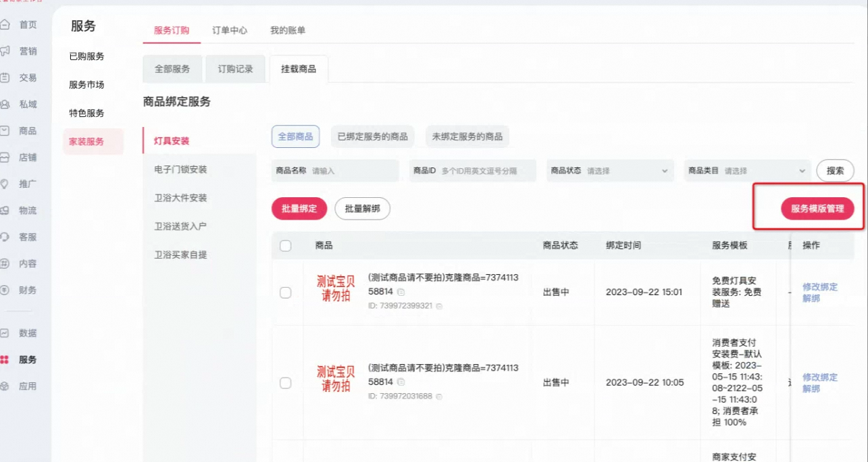Open thumbnail of product 739972031688

click(336, 379)
